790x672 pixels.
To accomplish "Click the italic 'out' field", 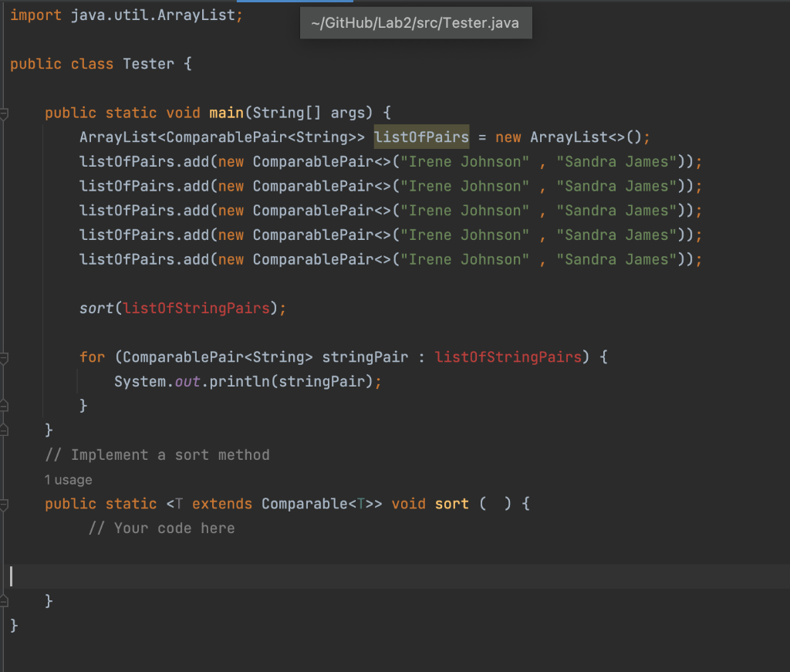I will coord(187,381).
